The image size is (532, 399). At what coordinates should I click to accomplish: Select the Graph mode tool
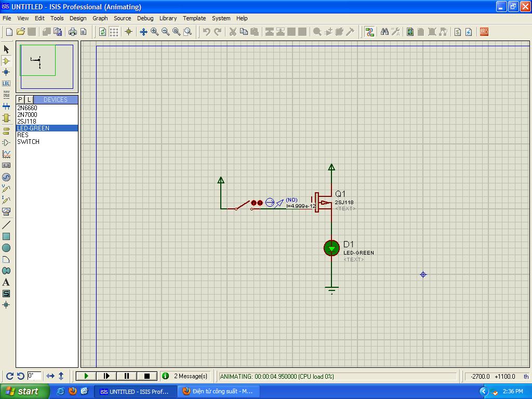(6, 154)
